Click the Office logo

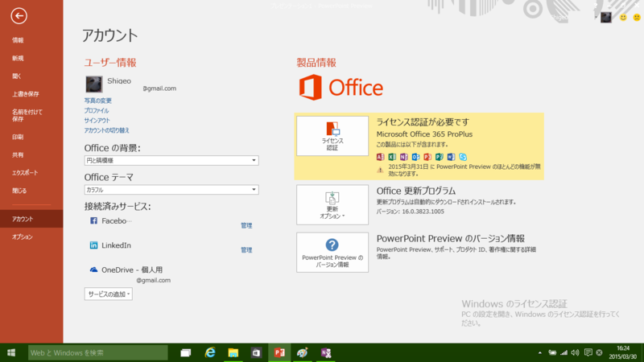pos(341,88)
